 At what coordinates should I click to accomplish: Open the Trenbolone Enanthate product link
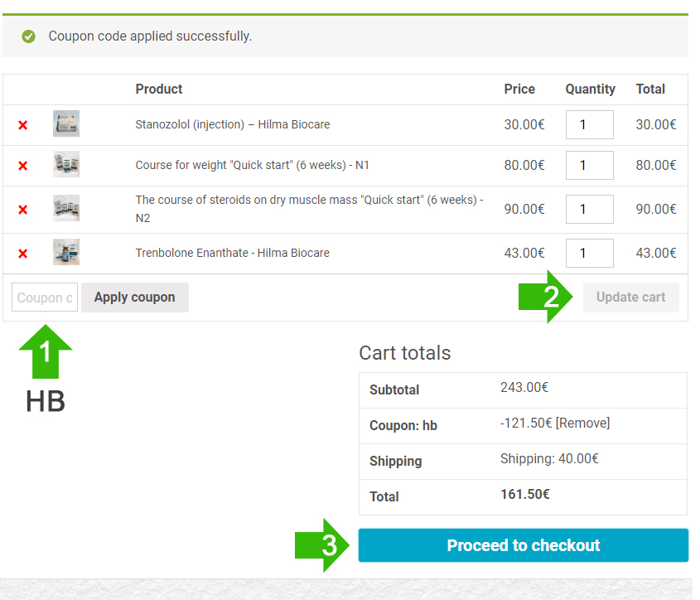(x=233, y=253)
